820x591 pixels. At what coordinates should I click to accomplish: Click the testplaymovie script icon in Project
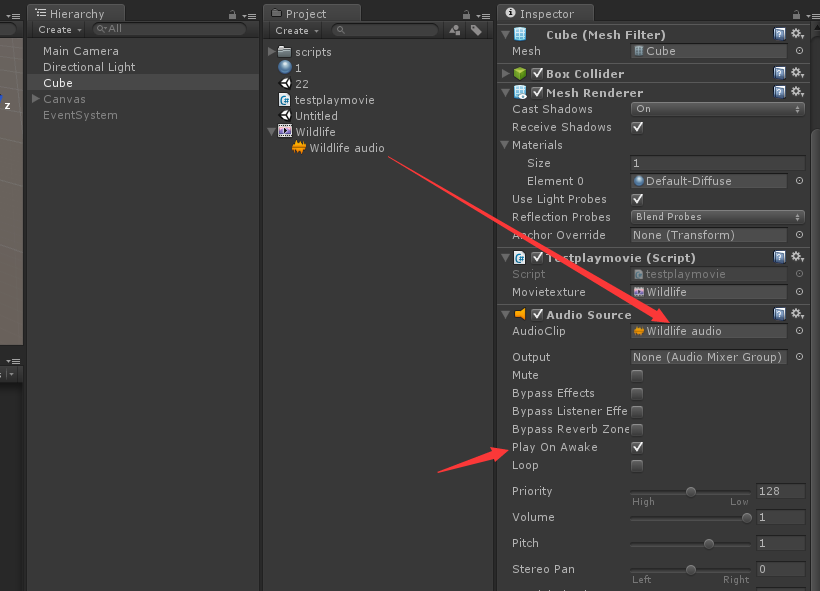click(x=284, y=100)
